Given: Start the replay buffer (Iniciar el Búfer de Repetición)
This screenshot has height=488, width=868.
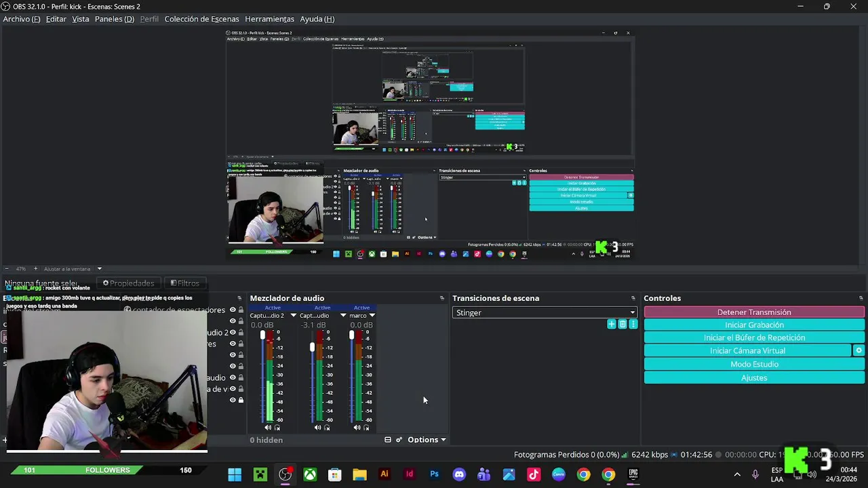Looking at the screenshot, I should 754,338.
